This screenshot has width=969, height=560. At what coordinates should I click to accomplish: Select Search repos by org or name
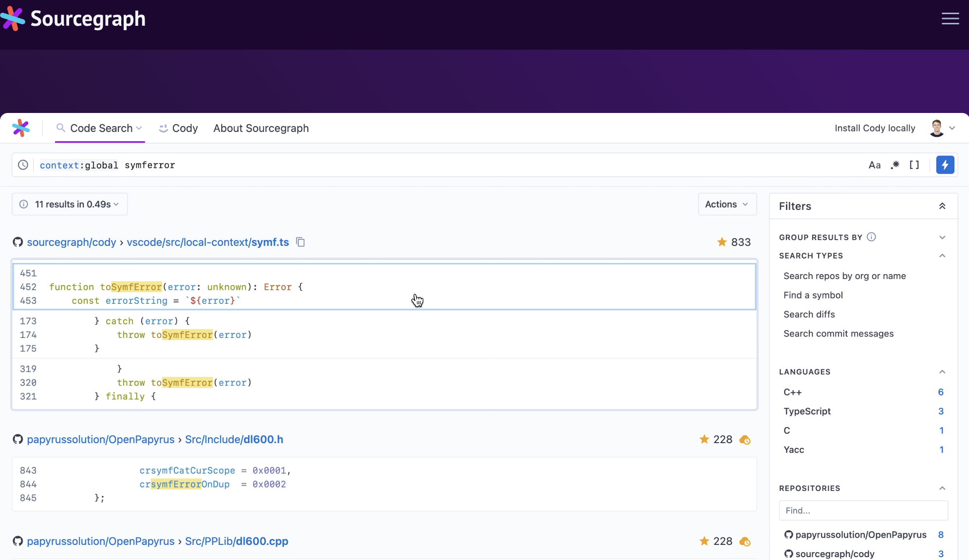click(845, 276)
